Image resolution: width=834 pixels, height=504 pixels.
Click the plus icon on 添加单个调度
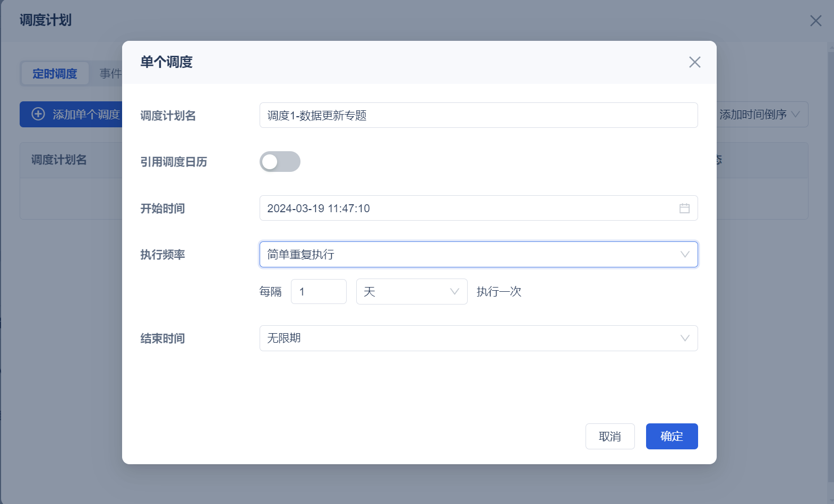tap(38, 114)
